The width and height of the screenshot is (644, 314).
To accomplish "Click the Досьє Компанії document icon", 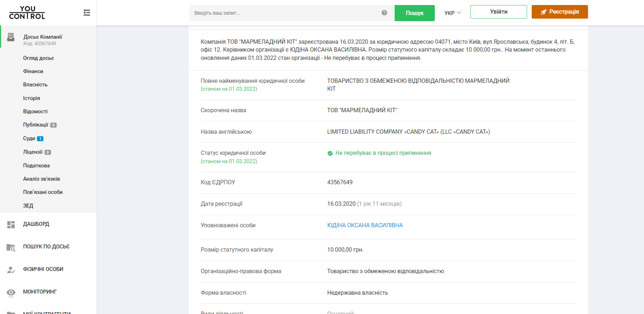I will tap(11, 37).
